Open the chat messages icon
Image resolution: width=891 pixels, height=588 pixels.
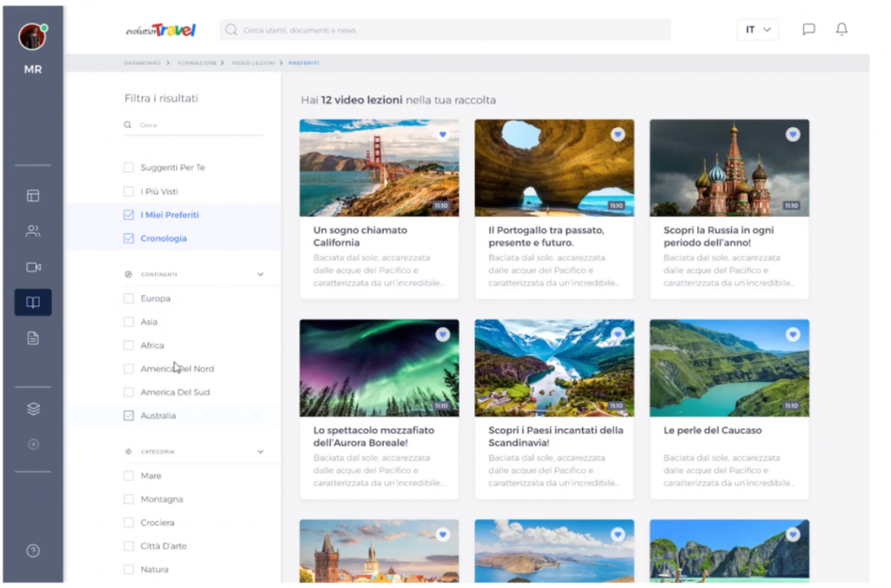pyautogui.click(x=808, y=30)
